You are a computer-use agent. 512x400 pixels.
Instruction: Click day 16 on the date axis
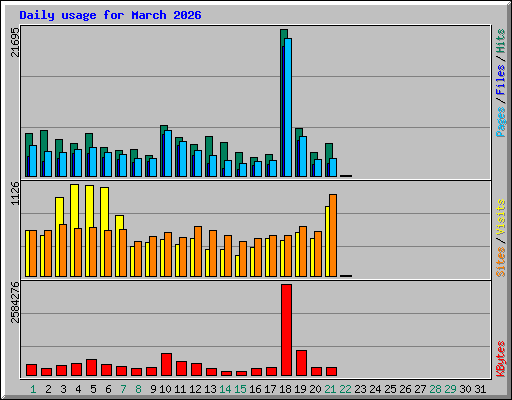tap(255, 389)
